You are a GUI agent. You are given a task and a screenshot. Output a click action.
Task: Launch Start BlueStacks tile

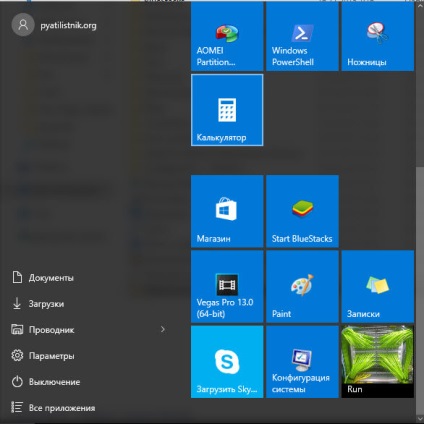[x=302, y=211]
